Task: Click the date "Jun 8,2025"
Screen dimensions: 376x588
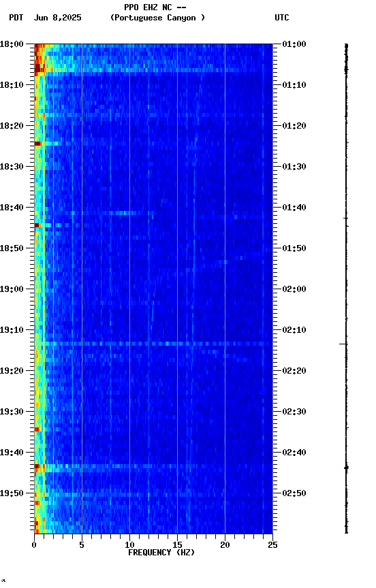Action: 57,18
